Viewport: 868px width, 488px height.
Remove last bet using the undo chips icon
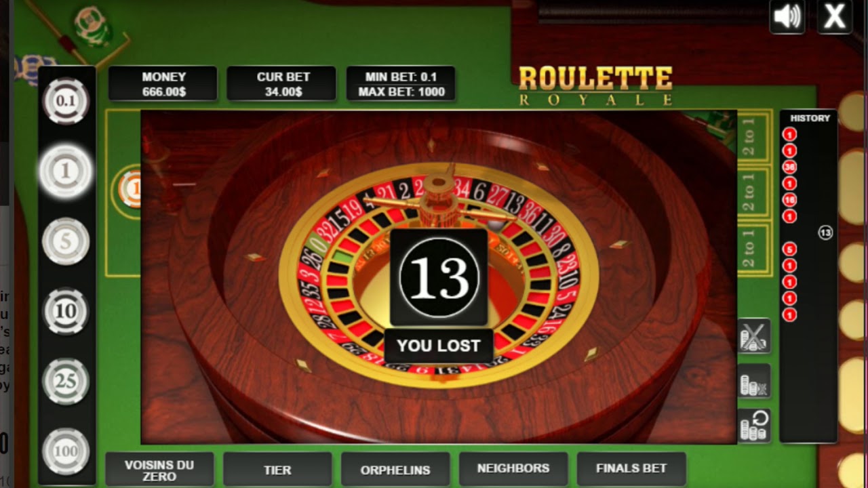pos(754,381)
